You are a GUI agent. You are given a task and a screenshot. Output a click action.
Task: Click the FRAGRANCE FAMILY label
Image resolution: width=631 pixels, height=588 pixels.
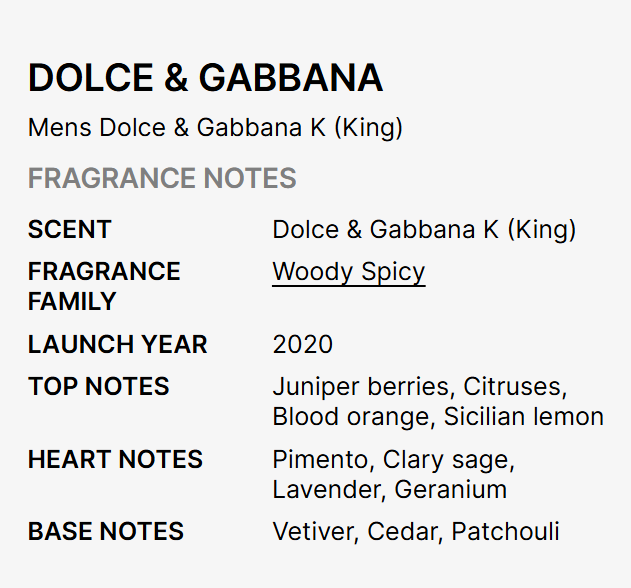tap(104, 286)
